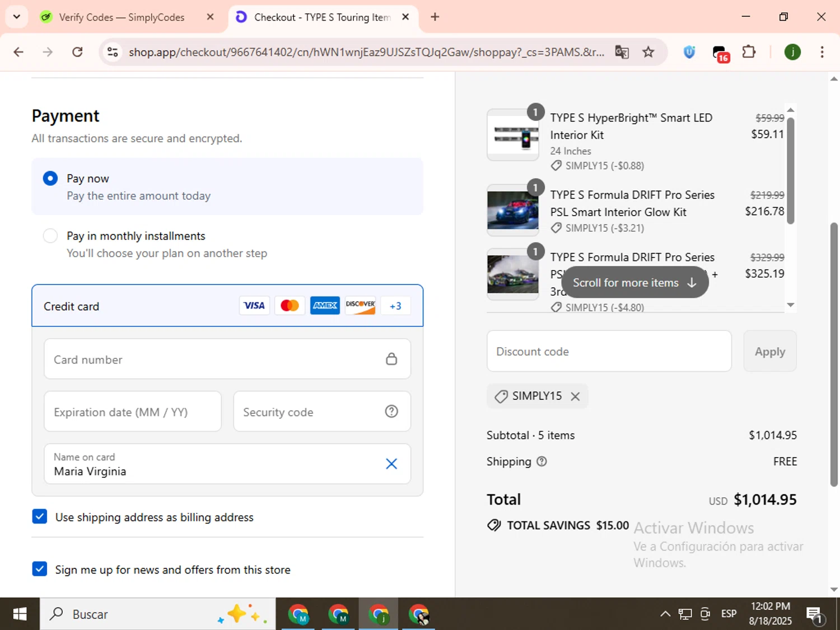
Task: Click the Apply discount button
Action: pos(770,351)
